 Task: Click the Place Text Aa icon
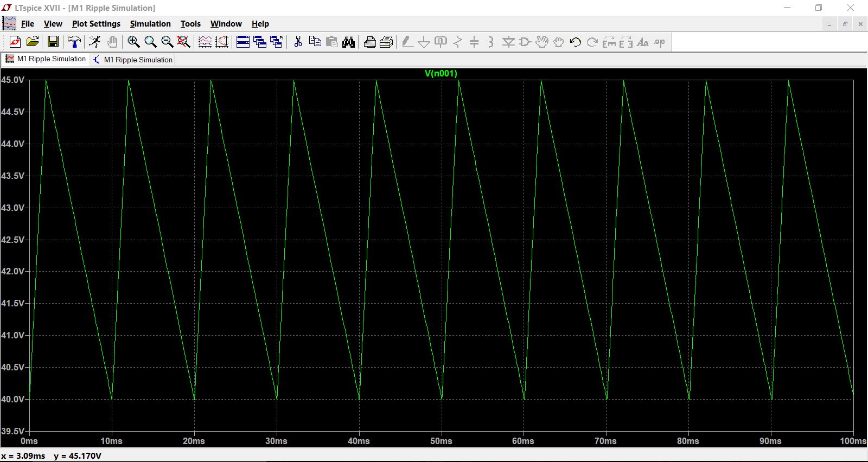tap(643, 42)
